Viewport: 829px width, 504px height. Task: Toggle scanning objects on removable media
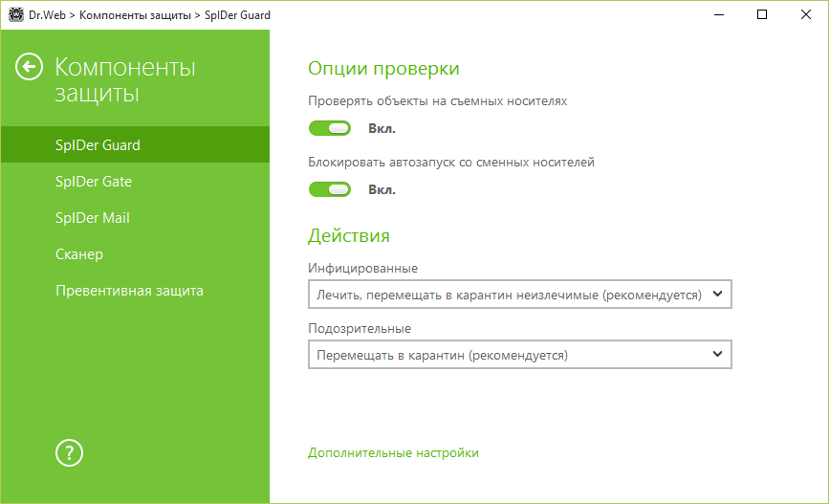330,128
